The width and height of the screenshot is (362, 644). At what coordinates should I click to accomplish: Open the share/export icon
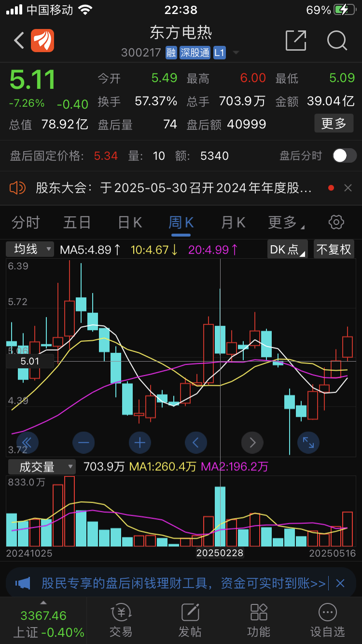[x=296, y=41]
